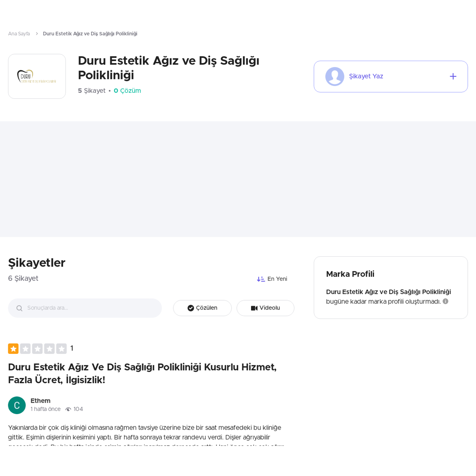This screenshot has height=476, width=476.
Task: Click the orange first rating star
Action: pyautogui.click(x=13, y=349)
